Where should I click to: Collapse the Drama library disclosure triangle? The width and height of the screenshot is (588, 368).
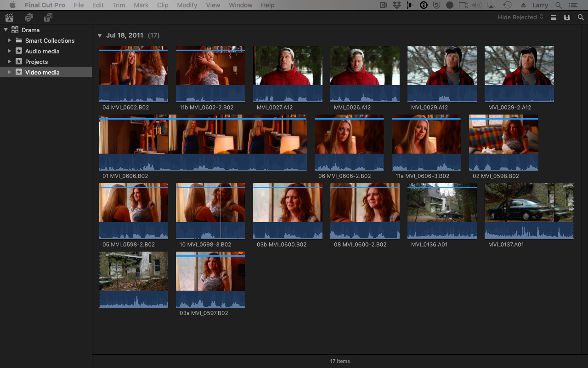coord(6,30)
